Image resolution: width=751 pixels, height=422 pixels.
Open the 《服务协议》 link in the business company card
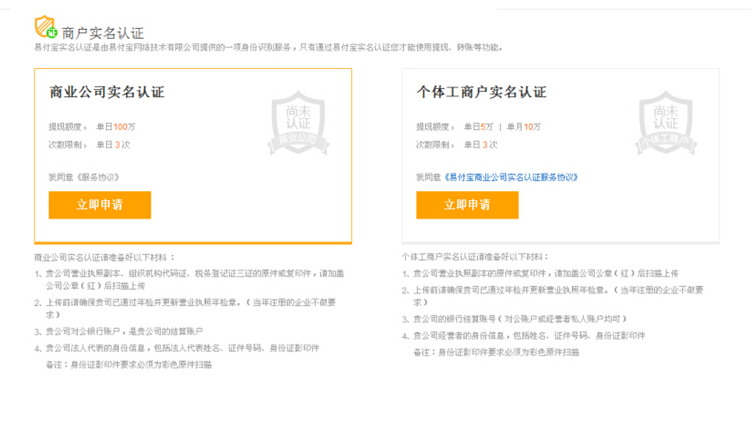click(x=98, y=177)
